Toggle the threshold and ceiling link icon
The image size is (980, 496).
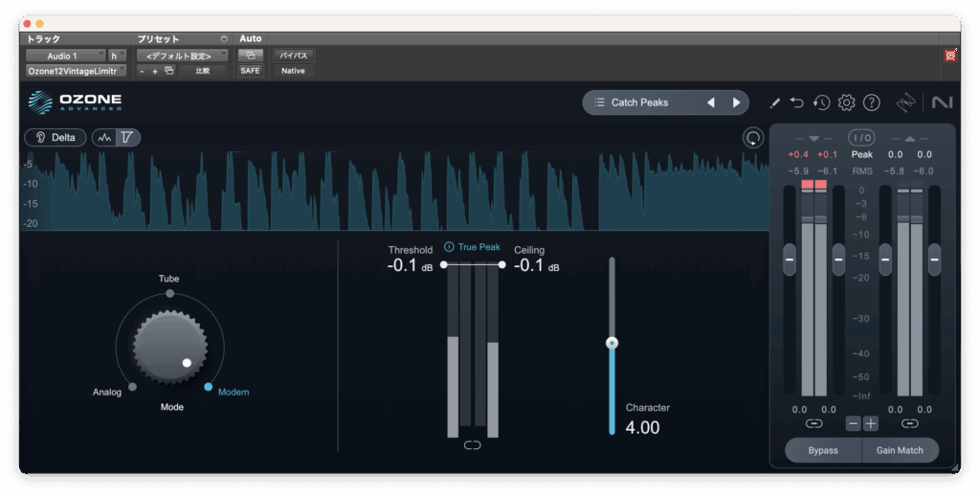click(x=472, y=445)
